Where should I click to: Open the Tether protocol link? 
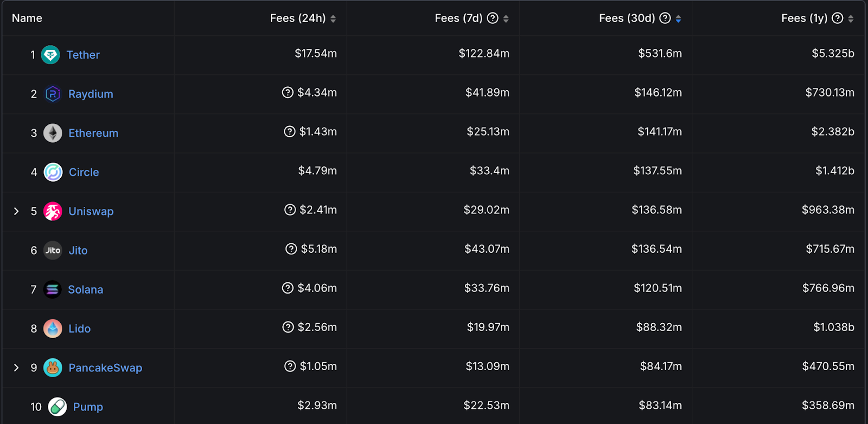(83, 55)
